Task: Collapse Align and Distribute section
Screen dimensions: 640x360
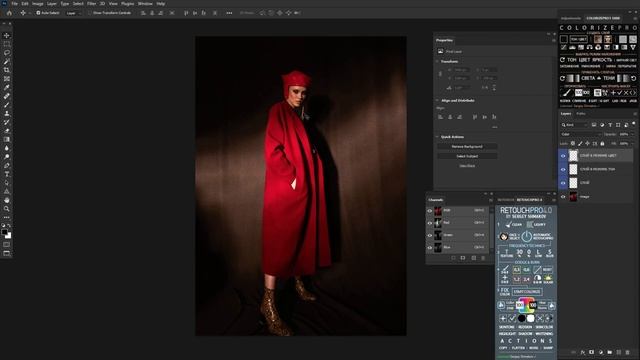Action: [437, 100]
